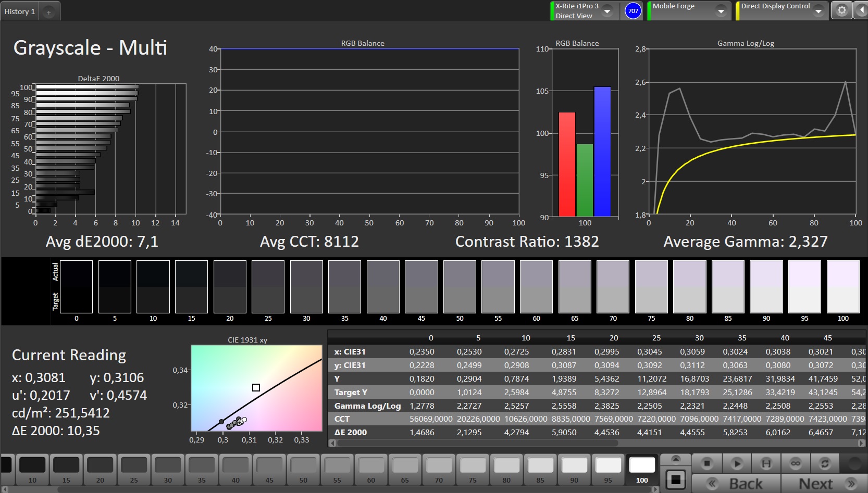The height and width of the screenshot is (493, 868).
Task: Click the circular arrows refresh icon
Action: (x=825, y=463)
